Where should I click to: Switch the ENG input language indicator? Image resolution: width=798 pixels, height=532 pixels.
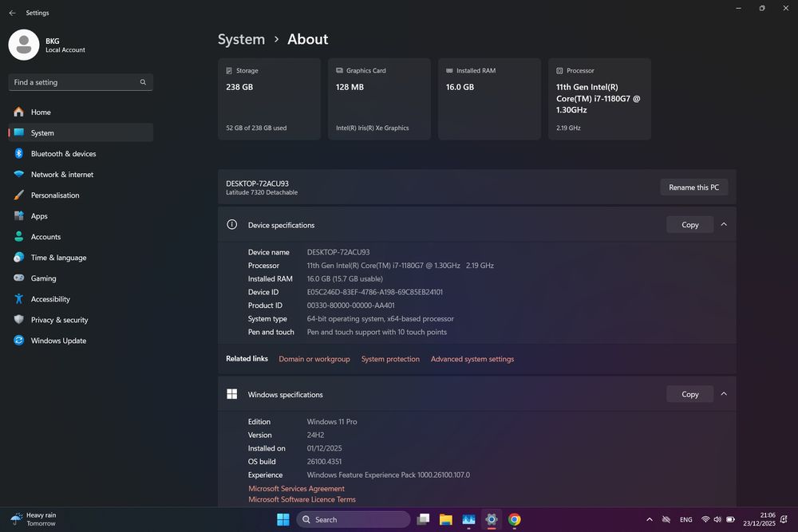coord(686,519)
